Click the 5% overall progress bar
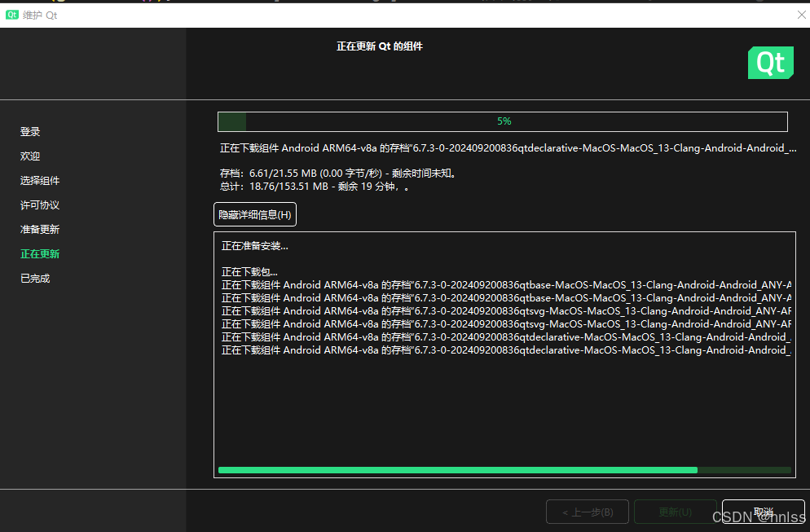The height and width of the screenshot is (532, 810). (x=503, y=121)
